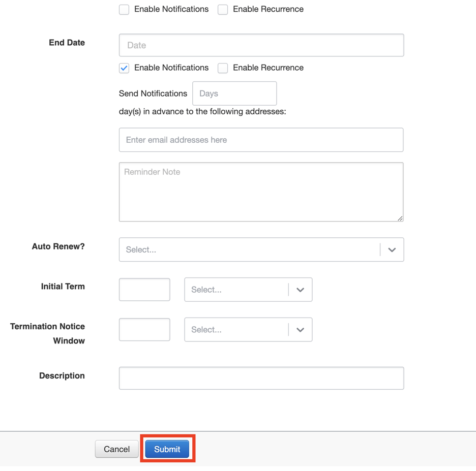Click the Days notification field
Image resolution: width=476 pixels, height=471 pixels.
(234, 93)
